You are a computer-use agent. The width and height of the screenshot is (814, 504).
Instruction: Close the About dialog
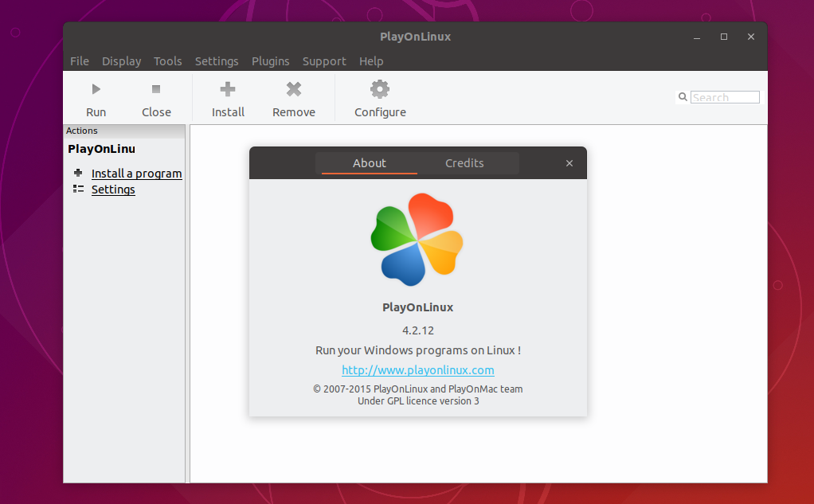point(569,163)
